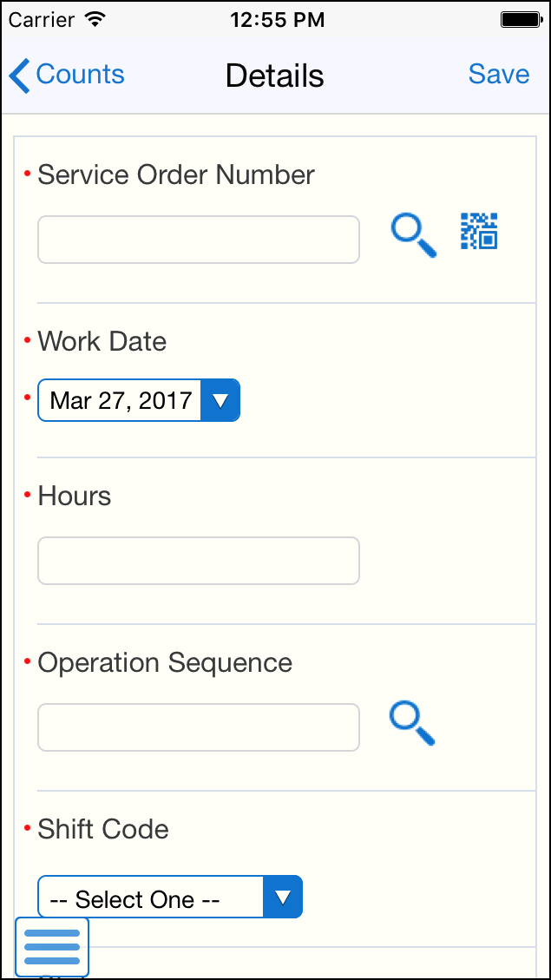Tap the 12:55 PM clock
This screenshot has height=980, width=551.
pos(277,20)
